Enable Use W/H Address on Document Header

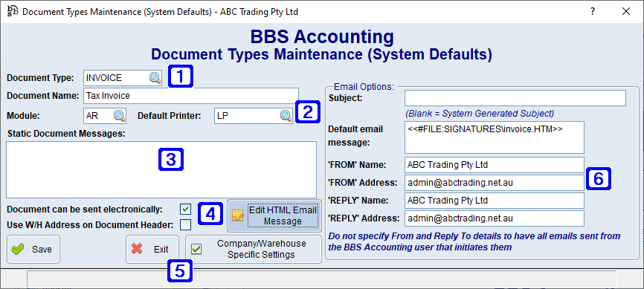tap(185, 225)
